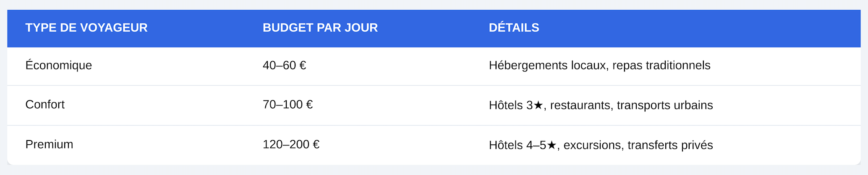Click the words transports urbains

(665, 105)
